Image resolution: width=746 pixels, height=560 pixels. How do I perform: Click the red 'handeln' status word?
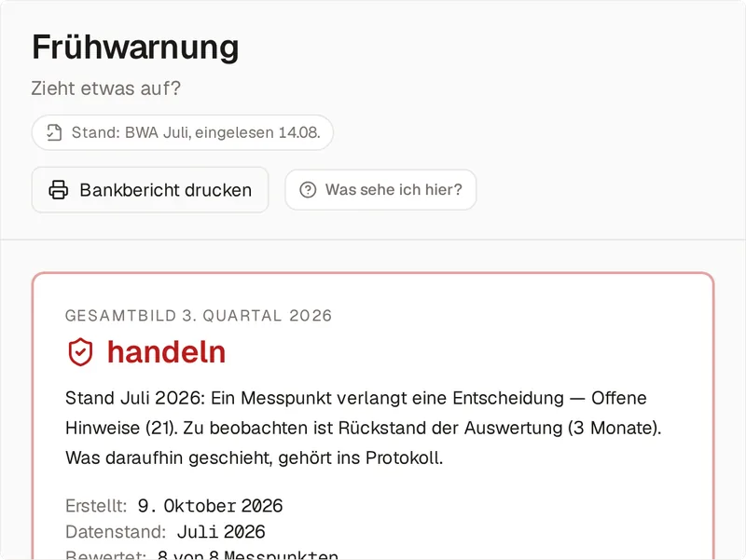click(x=167, y=352)
